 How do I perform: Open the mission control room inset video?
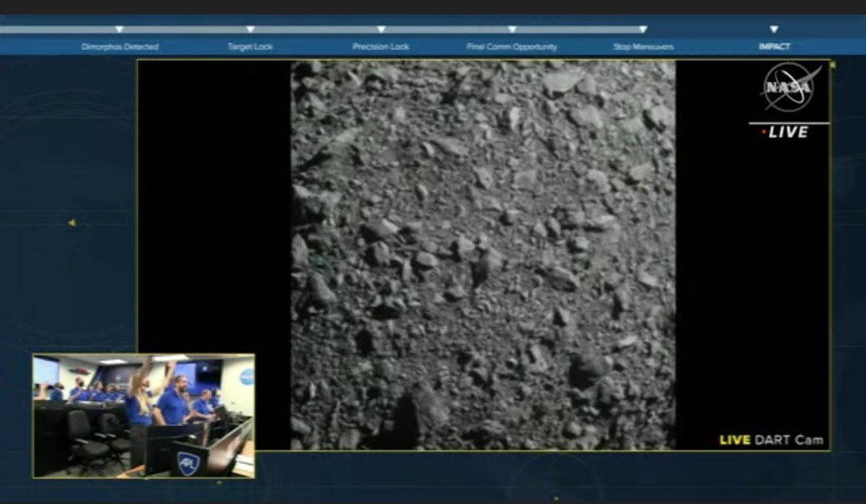(x=144, y=416)
